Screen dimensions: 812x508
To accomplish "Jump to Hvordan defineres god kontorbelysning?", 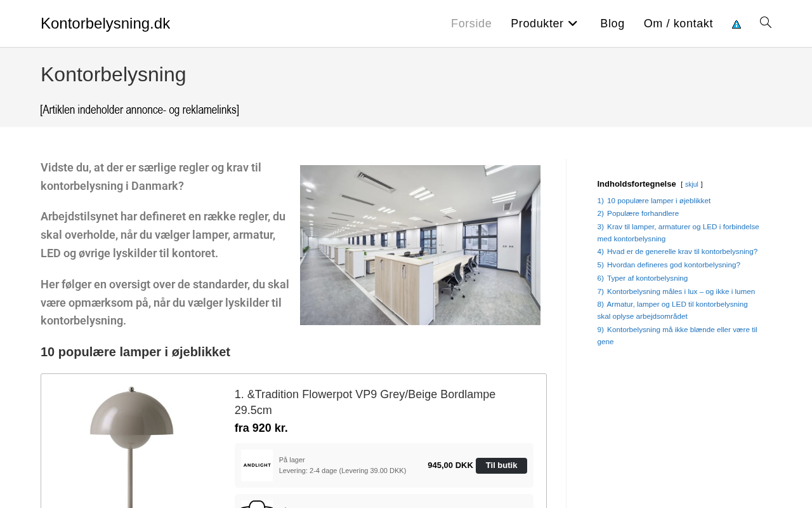I will (x=669, y=265).
